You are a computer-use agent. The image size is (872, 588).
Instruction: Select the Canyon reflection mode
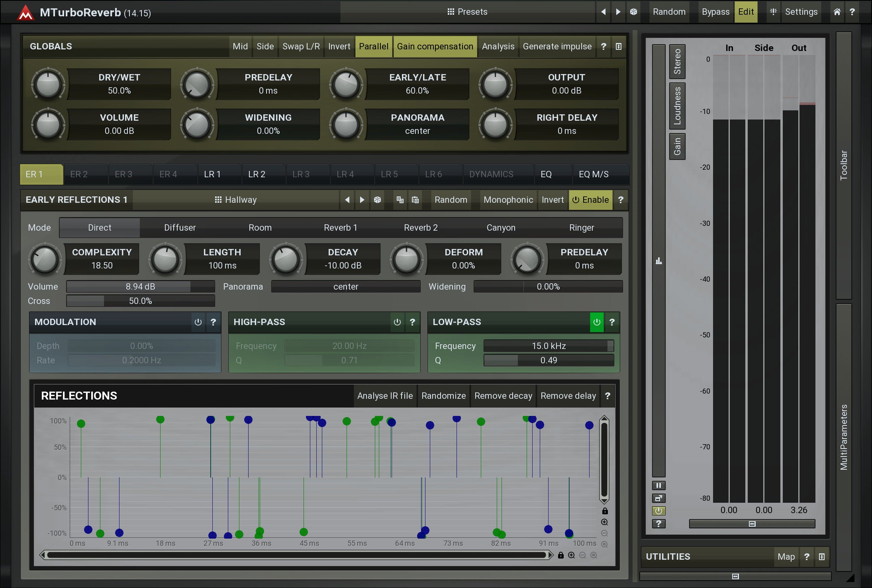(x=501, y=227)
